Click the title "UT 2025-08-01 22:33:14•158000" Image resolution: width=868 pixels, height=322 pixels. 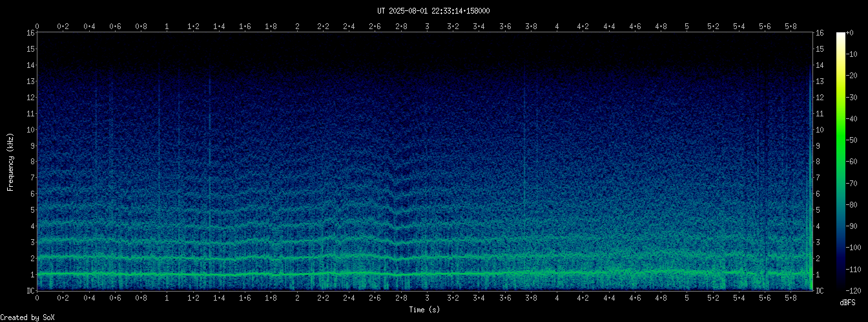(433, 11)
